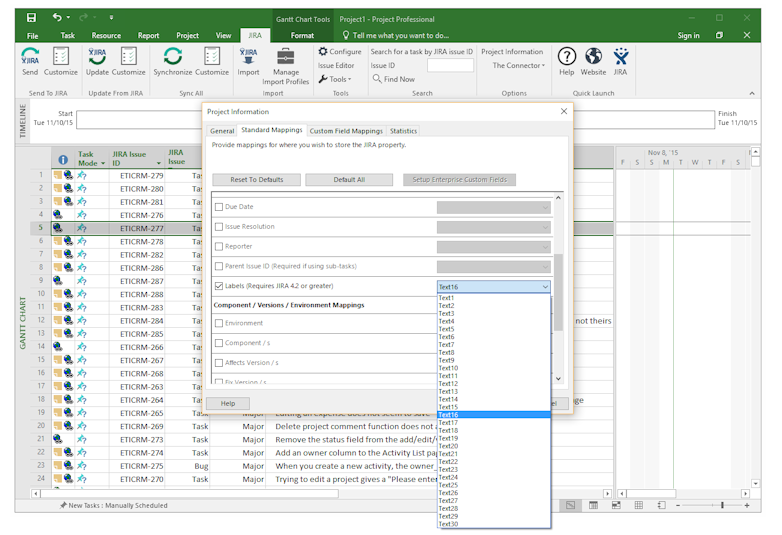
Task: Launch the JIRA quick launch icon
Action: click(620, 56)
